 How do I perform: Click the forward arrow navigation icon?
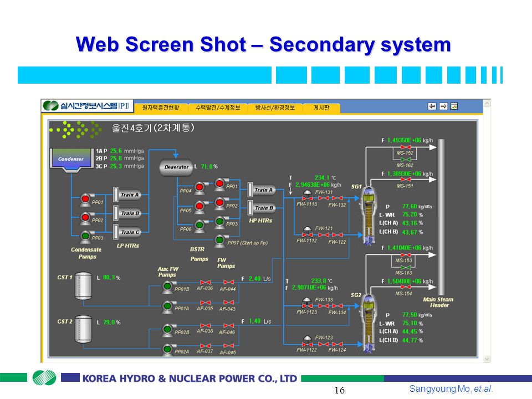(443, 106)
